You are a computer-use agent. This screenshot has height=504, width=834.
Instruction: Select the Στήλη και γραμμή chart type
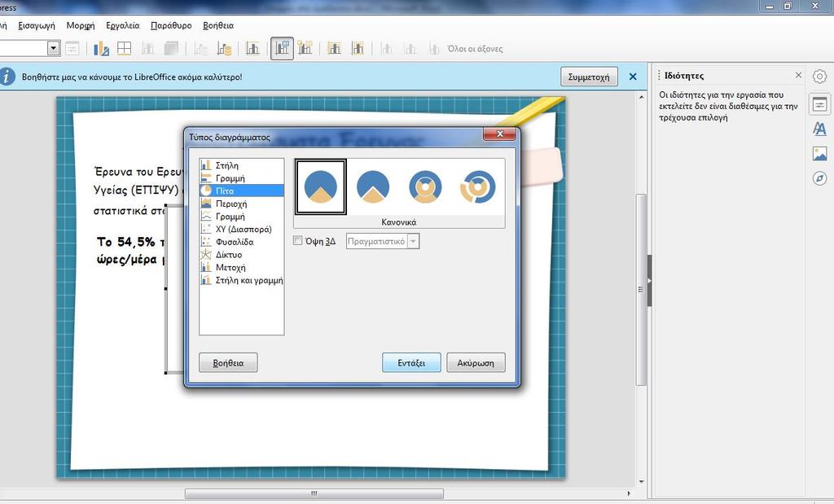point(241,280)
